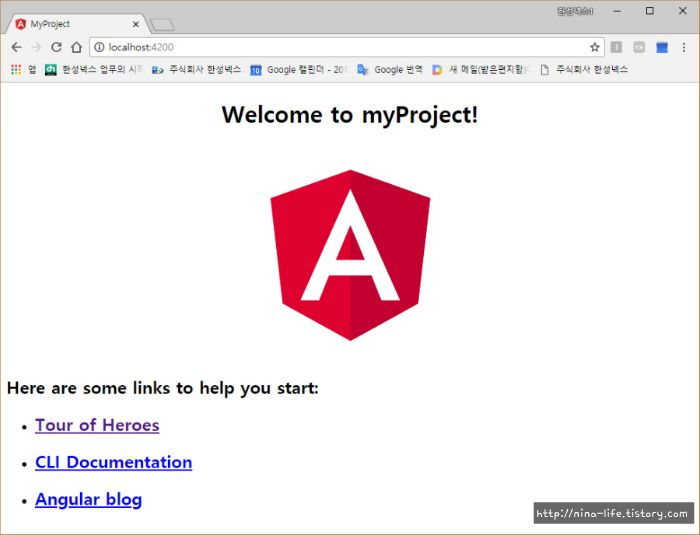Go back with the browser back arrow
Image resolution: width=700 pixels, height=535 pixels.
[x=17, y=47]
